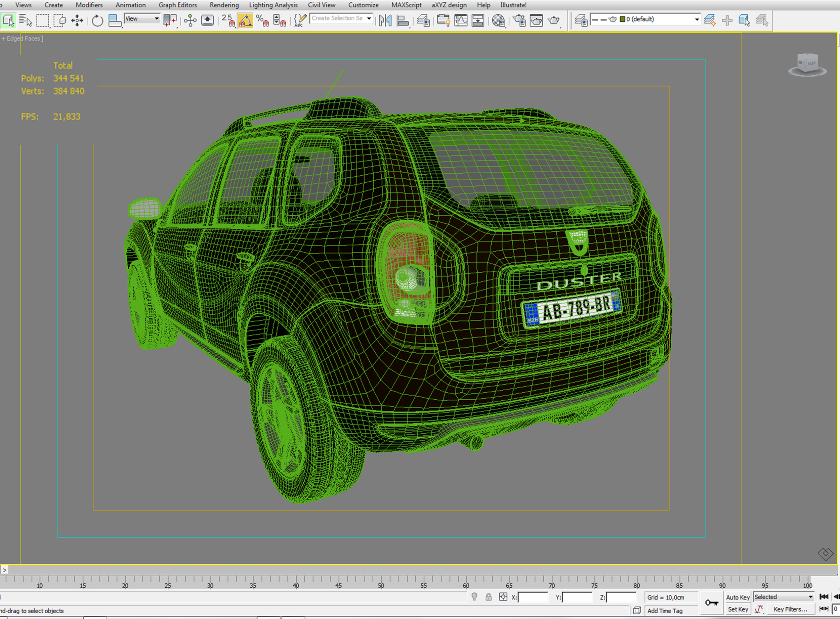Toggle the 2.5D Snaps button
The image size is (840, 619).
(x=228, y=20)
